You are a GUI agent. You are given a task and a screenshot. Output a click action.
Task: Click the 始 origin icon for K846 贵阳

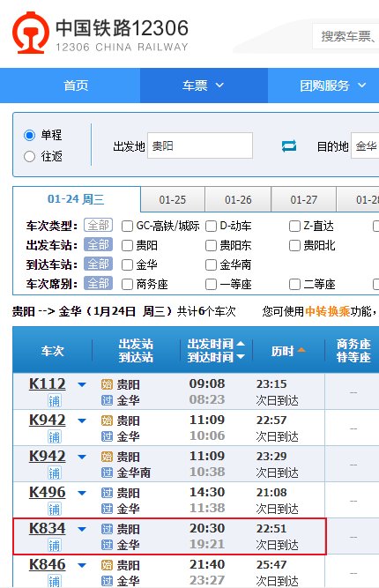(107, 565)
